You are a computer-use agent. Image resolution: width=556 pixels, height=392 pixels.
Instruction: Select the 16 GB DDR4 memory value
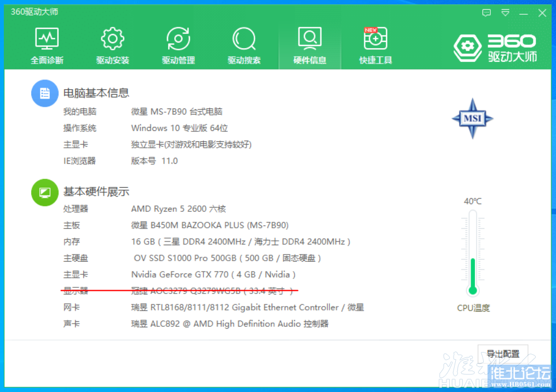241,242
